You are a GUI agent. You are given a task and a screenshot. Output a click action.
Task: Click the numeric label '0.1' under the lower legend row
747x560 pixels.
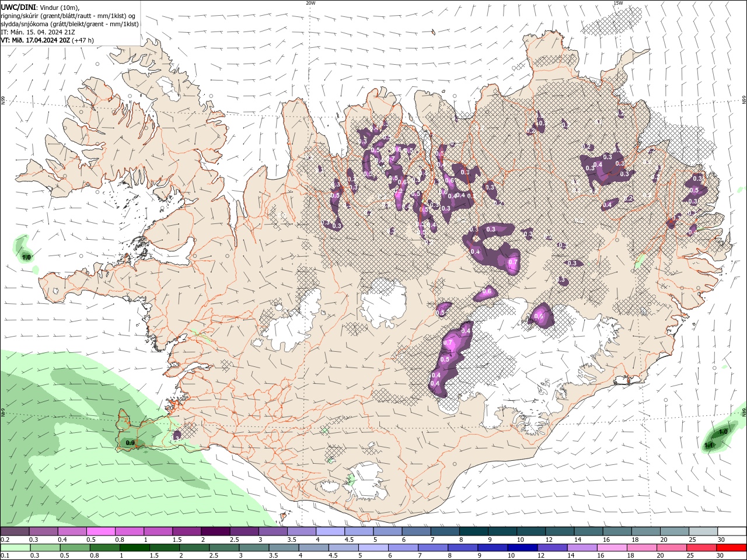(x=5, y=556)
